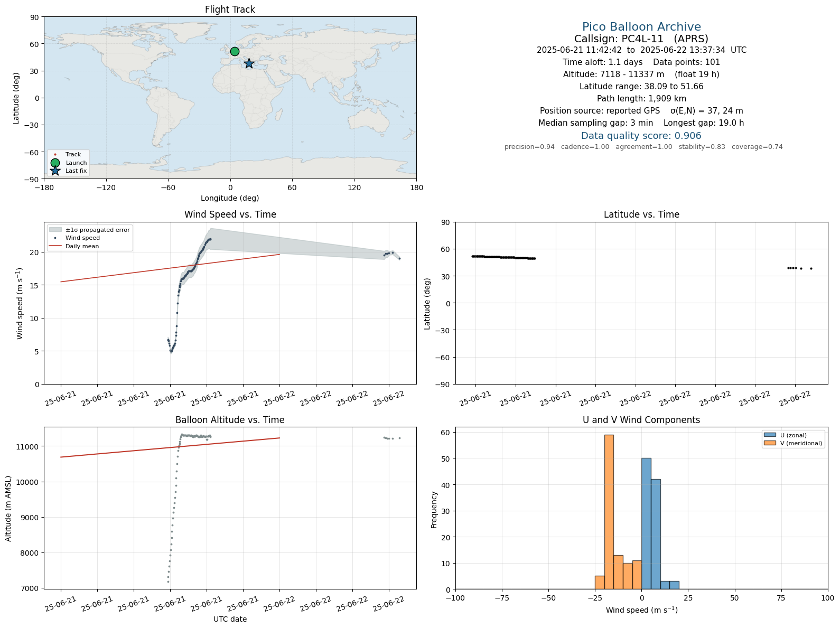Click the 'Time aloft: 1.1 days' line
Screen dimensions: 840x628
click(x=641, y=62)
